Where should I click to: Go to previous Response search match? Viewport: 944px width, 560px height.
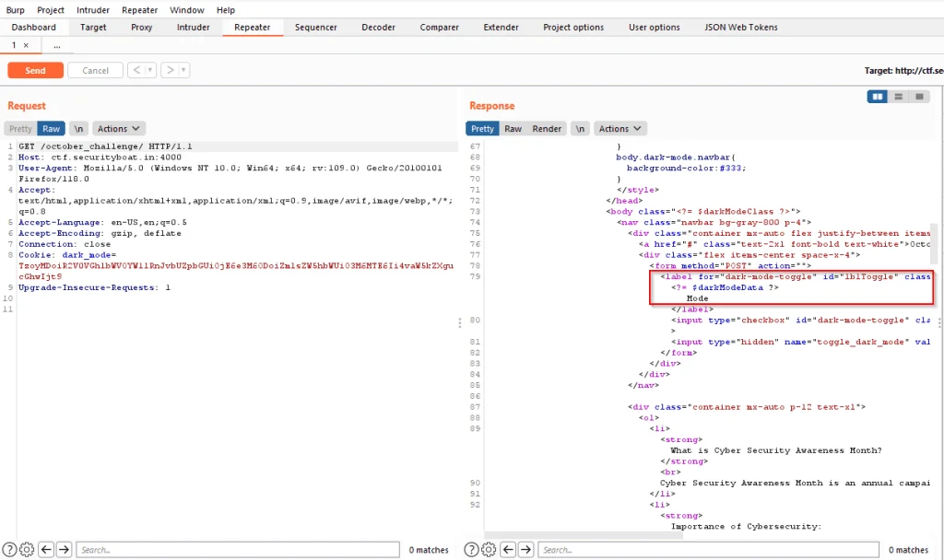pos(508,549)
